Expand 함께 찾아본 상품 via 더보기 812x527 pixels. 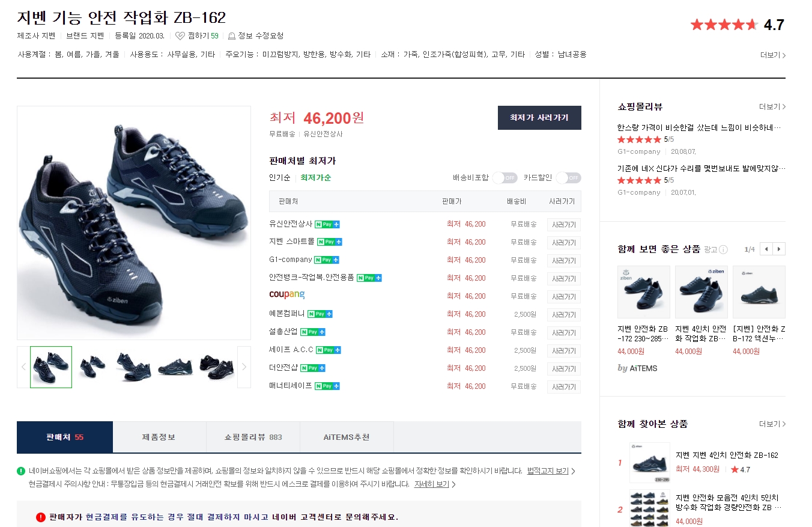tap(772, 424)
